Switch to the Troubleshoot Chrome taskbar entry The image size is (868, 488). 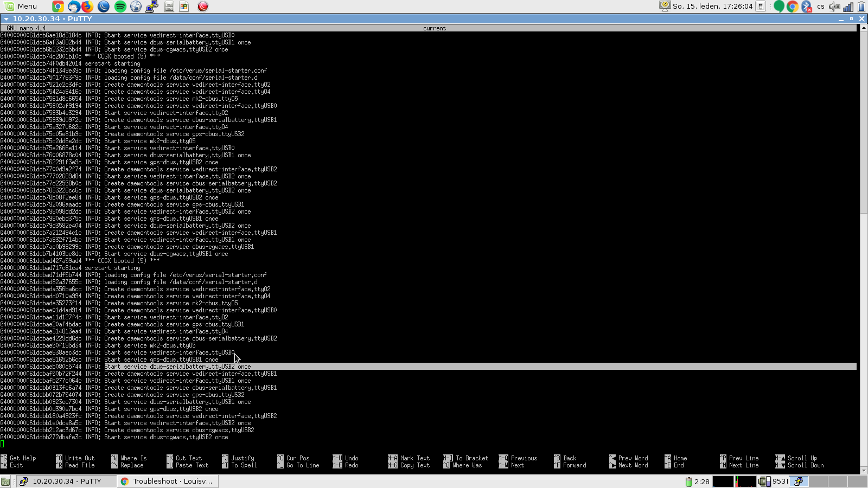pyautogui.click(x=167, y=481)
